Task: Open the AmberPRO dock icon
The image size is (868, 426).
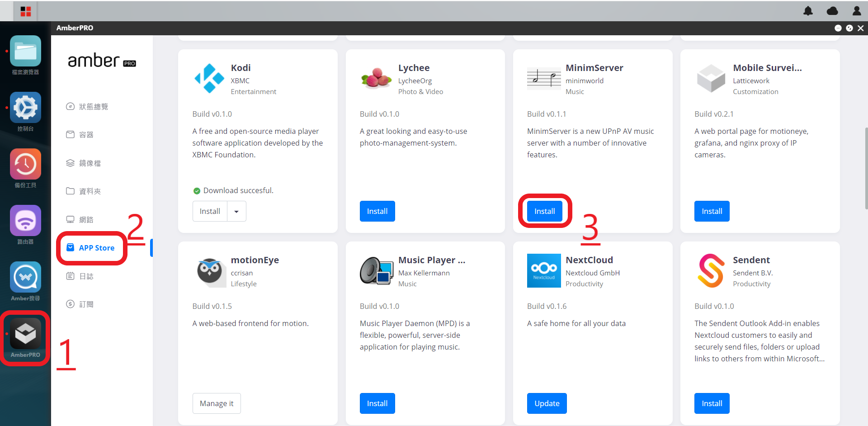Action: point(25,334)
